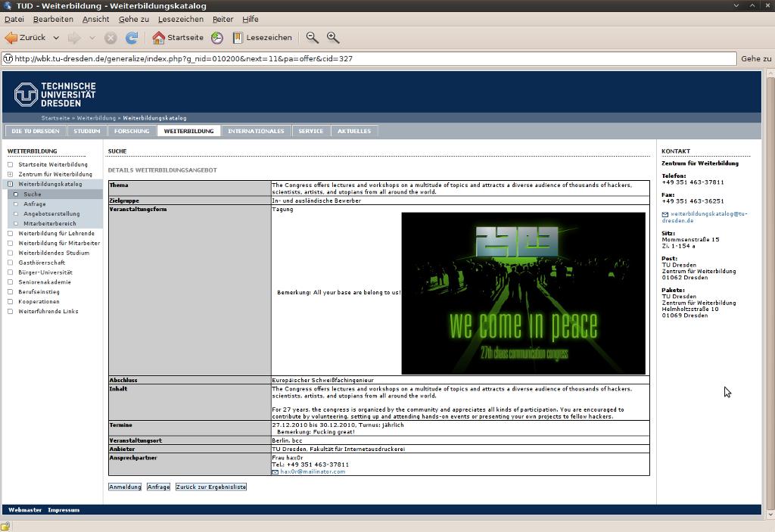Open the Lesezeichen menu in menu bar
This screenshot has height=532, width=775.
pyautogui.click(x=180, y=19)
